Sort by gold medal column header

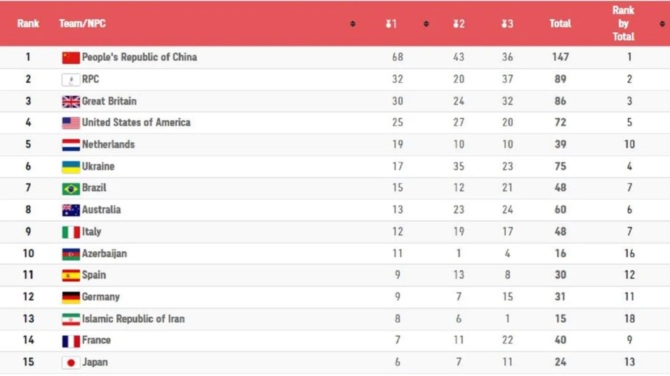391,24
